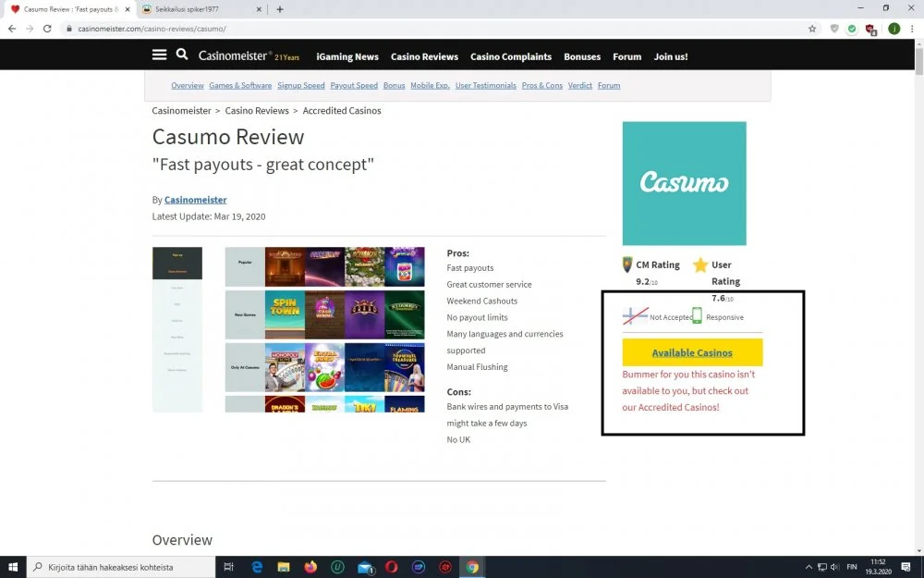
Task: Open the Windows Start menu
Action: coord(13,567)
